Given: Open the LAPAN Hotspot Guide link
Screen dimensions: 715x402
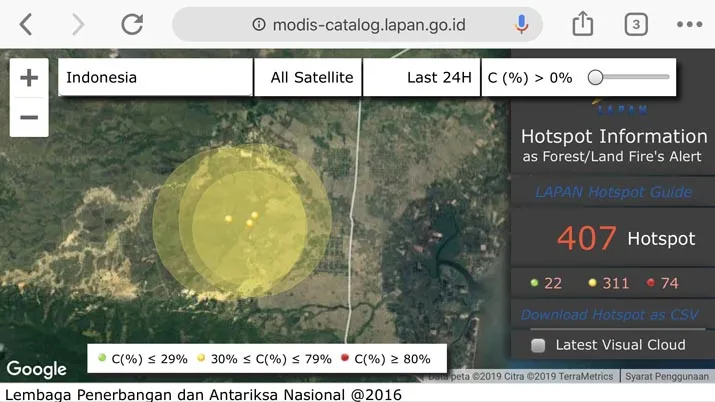Looking at the screenshot, I should pyautogui.click(x=613, y=192).
